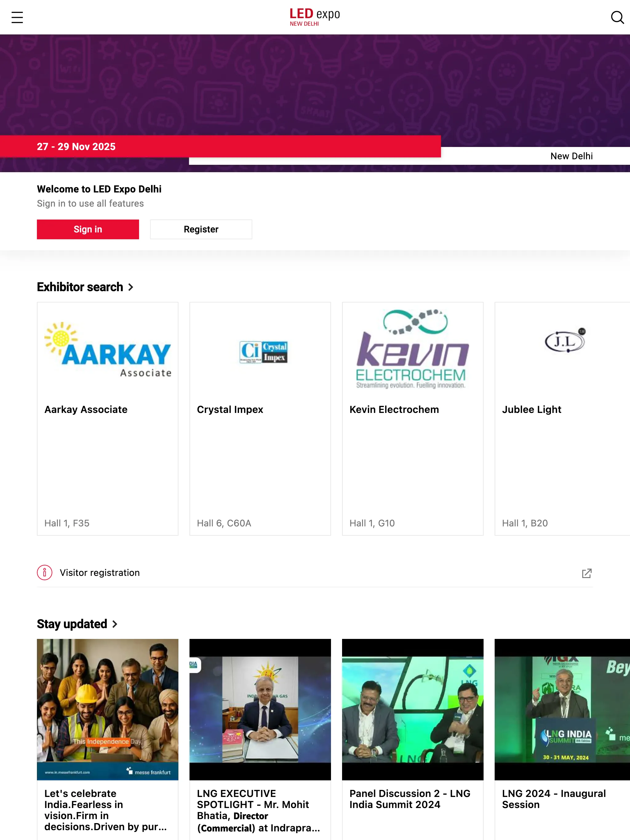The height and width of the screenshot is (840, 630).
Task: Click the Aarkay Associate logo
Action: pos(108,349)
